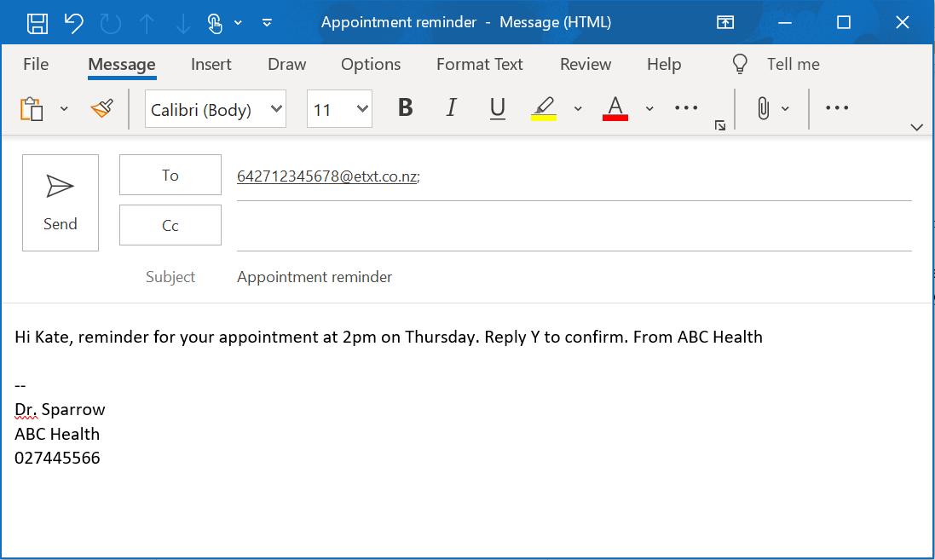Click the Undo arrow icon
The height and width of the screenshot is (560, 935).
coord(74,23)
